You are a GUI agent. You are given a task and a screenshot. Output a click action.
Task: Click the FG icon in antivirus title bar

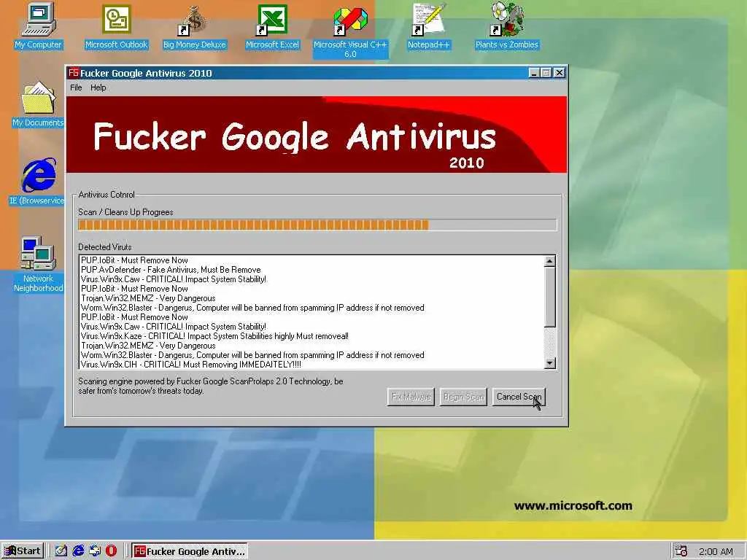coord(74,73)
